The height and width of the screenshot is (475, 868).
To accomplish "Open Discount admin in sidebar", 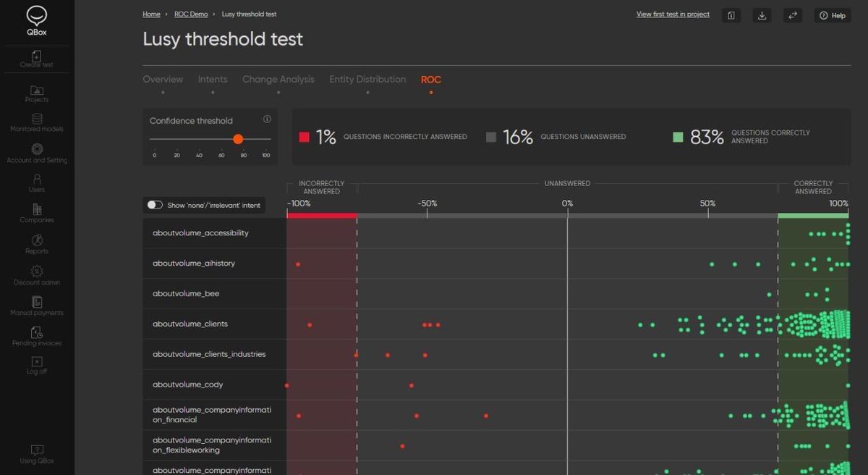I will [37, 276].
